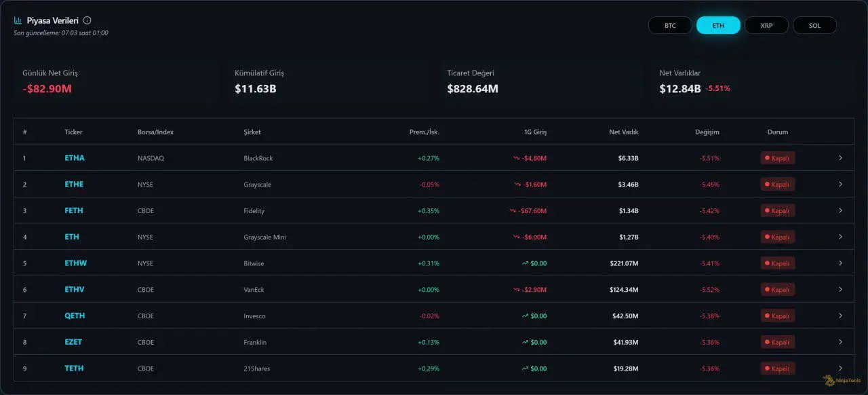The image size is (868, 395).
Task: Click the up-trend arrow in TETH row
Action: pyautogui.click(x=525, y=369)
